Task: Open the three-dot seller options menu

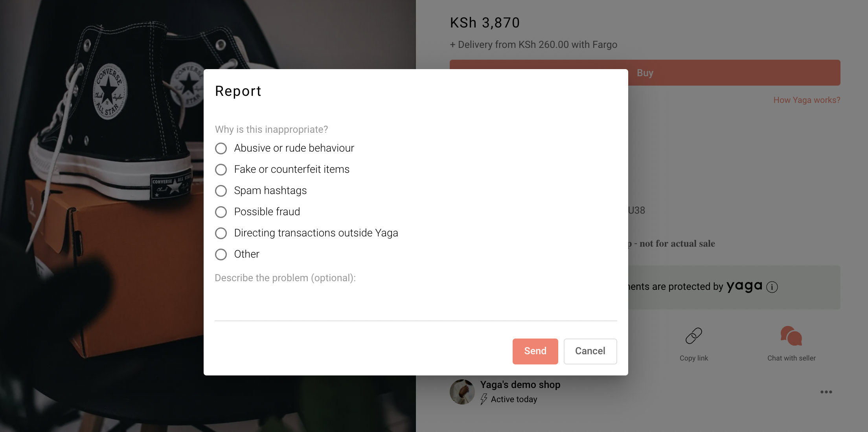Action: pos(826,392)
